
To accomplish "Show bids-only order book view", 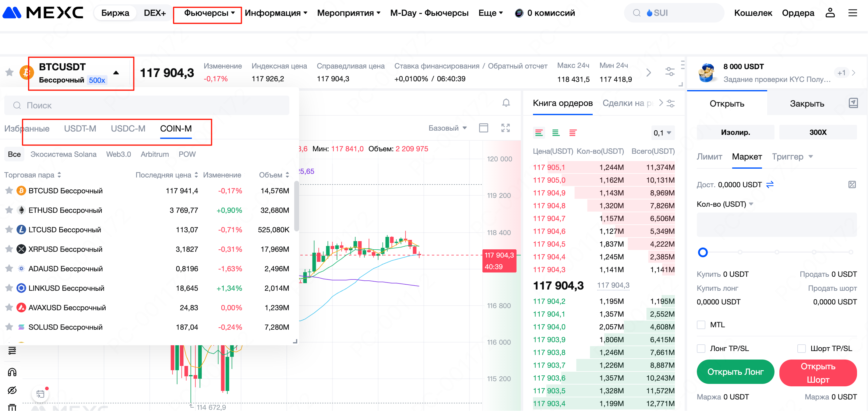I will point(556,133).
